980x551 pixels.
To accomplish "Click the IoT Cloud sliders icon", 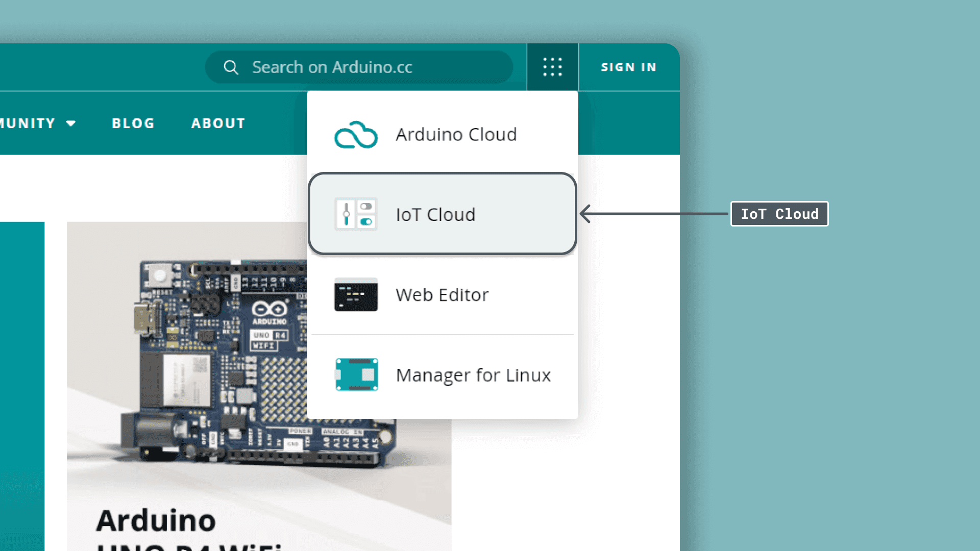I will pos(356,214).
